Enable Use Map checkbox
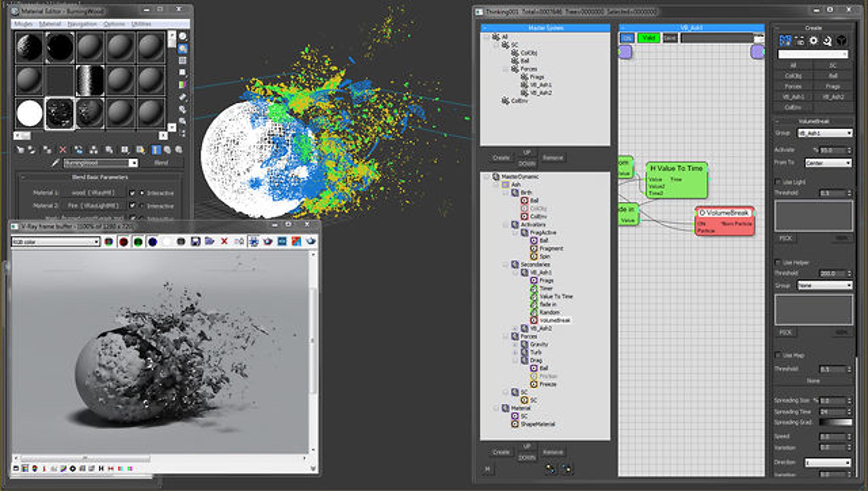Image resolution: width=868 pixels, height=491 pixels. [x=778, y=355]
